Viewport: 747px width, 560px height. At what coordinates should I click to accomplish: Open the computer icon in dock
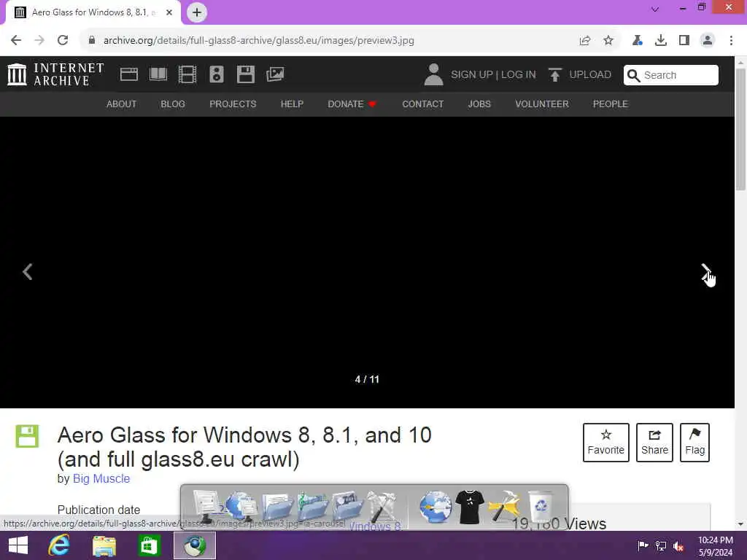coord(206,507)
